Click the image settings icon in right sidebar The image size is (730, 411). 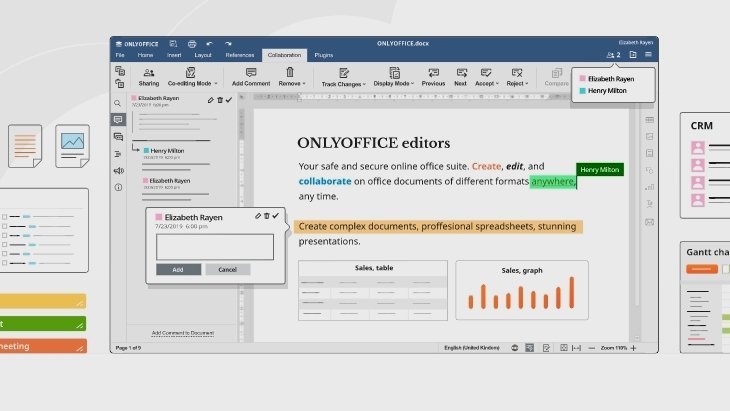point(649,136)
